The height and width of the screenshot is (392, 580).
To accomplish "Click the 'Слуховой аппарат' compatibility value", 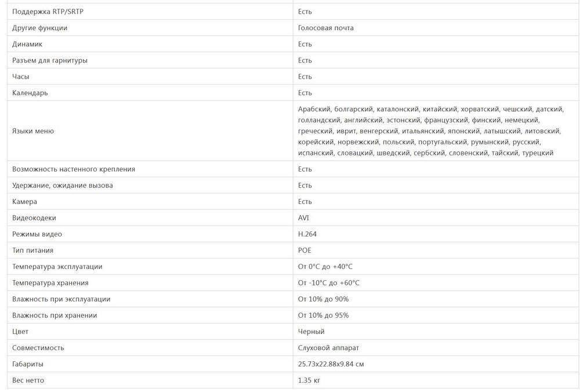I will [329, 348].
